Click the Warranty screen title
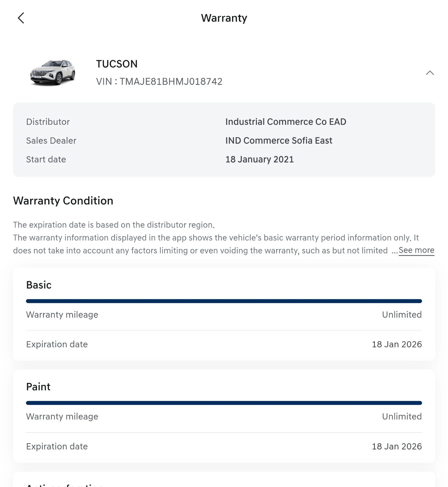 pos(224,18)
